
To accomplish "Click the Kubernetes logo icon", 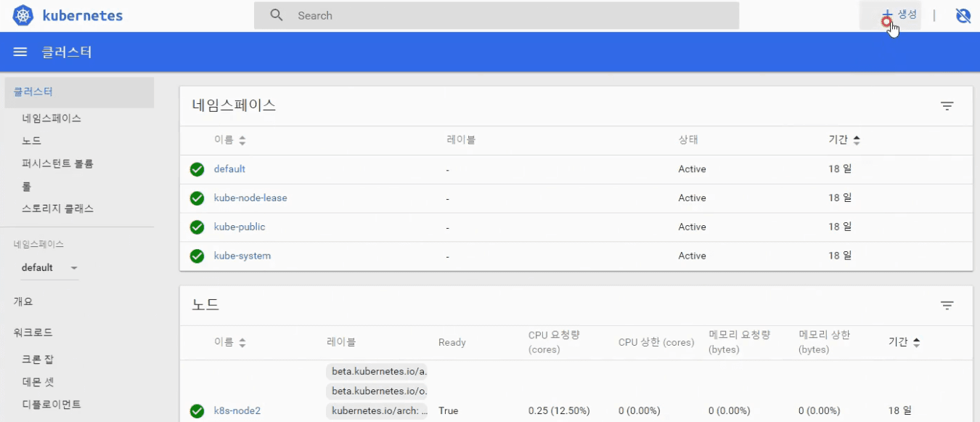I will tap(23, 15).
